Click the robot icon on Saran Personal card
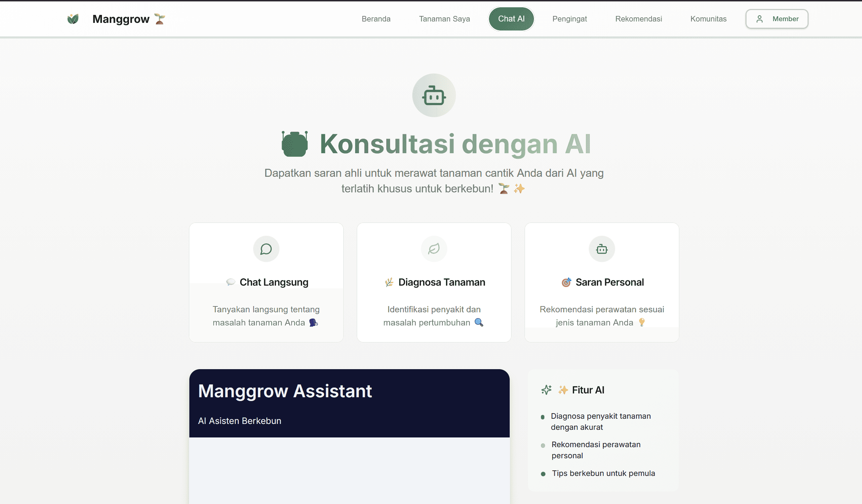The height and width of the screenshot is (504, 862). pyautogui.click(x=602, y=249)
